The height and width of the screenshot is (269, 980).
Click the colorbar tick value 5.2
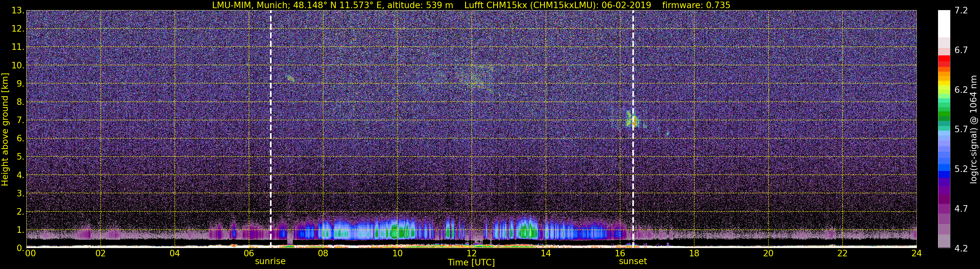tap(961, 169)
